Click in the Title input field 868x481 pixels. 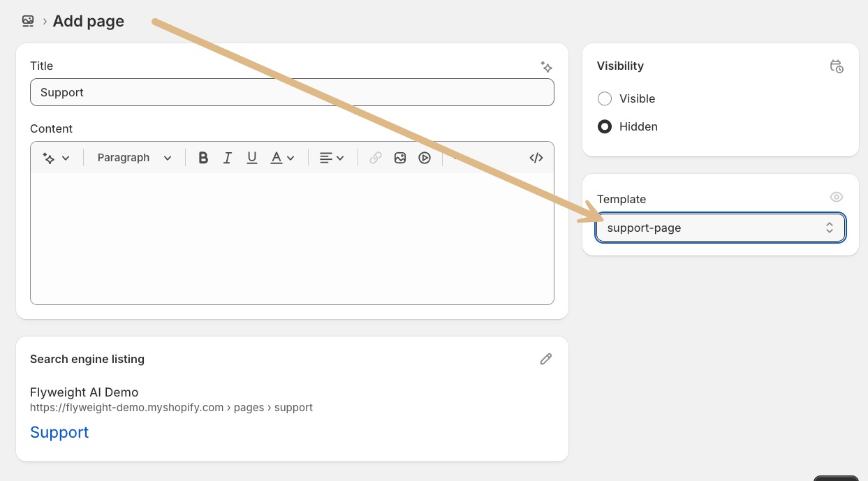point(292,92)
